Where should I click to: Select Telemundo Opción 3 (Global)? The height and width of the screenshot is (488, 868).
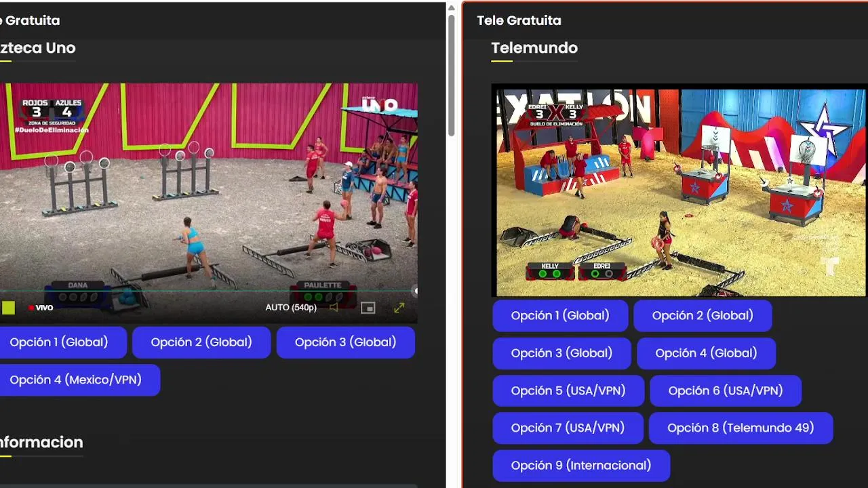coord(561,353)
